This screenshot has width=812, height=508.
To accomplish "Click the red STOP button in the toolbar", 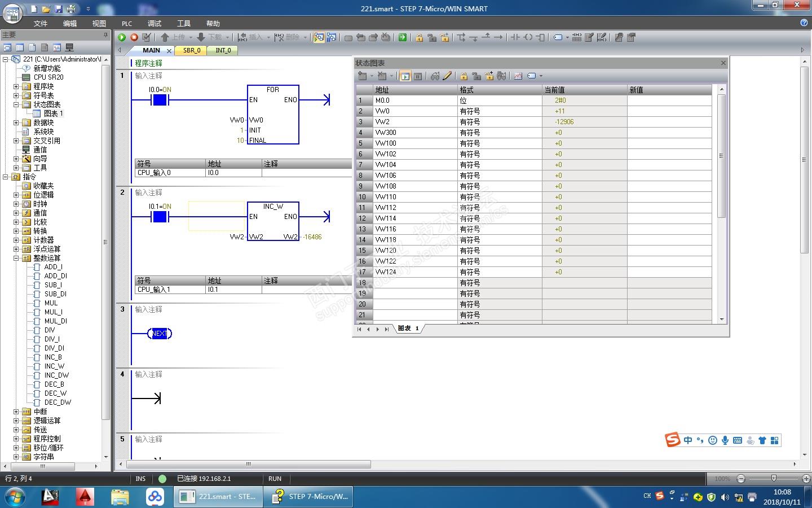I will (x=134, y=37).
